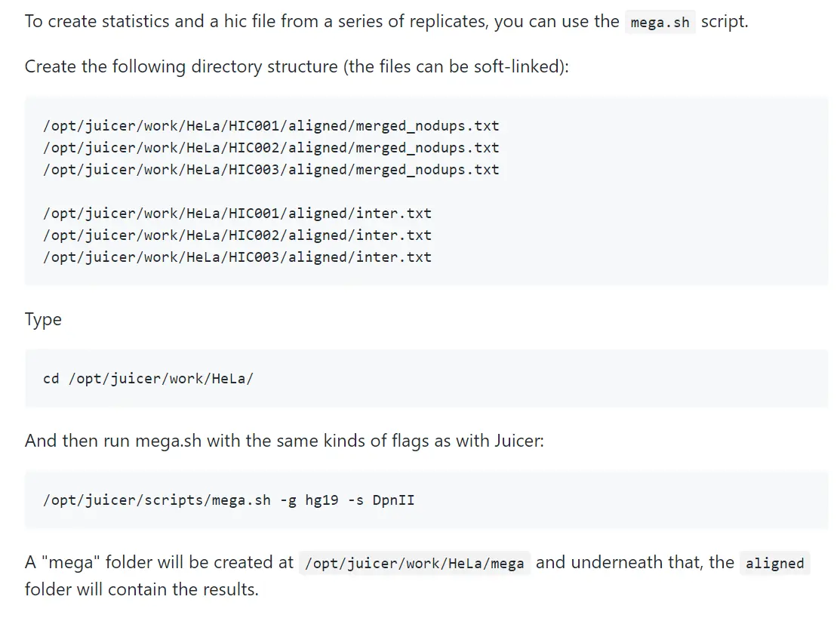The image size is (840, 618).
Task: Click the standalone word 'Type'
Action: [43, 319]
